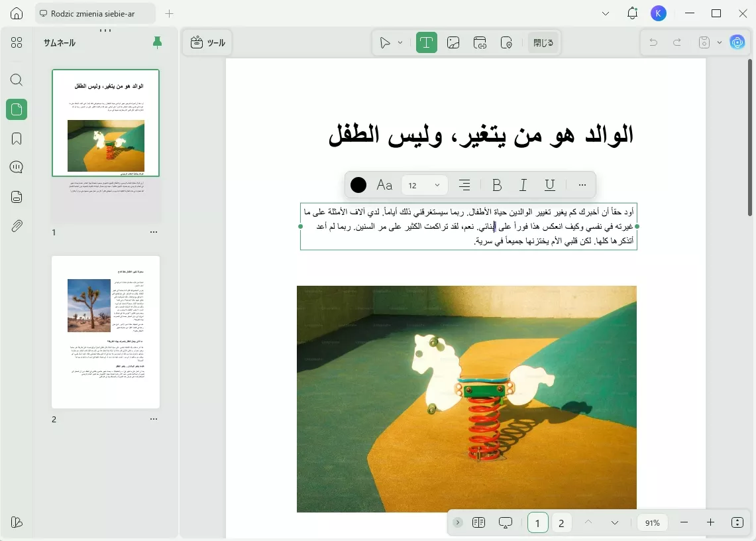
Task: Open the notifications bell
Action: coord(632,13)
